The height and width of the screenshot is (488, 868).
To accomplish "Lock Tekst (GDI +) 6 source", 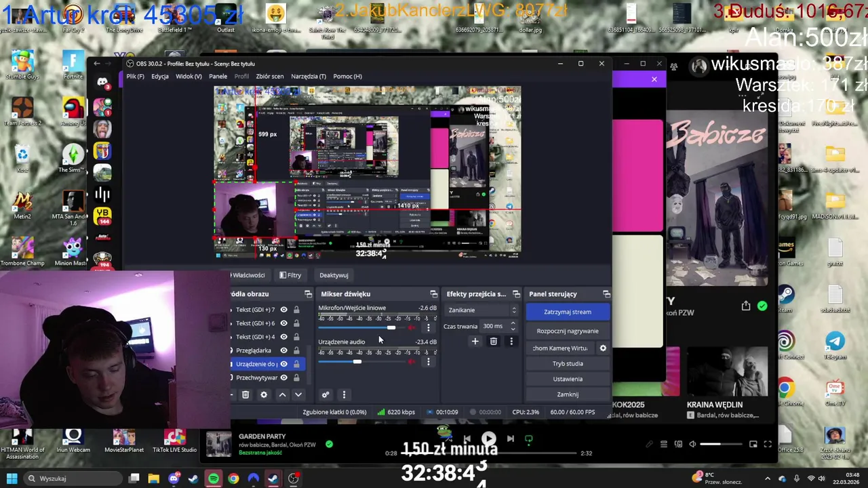I will pyautogui.click(x=296, y=323).
